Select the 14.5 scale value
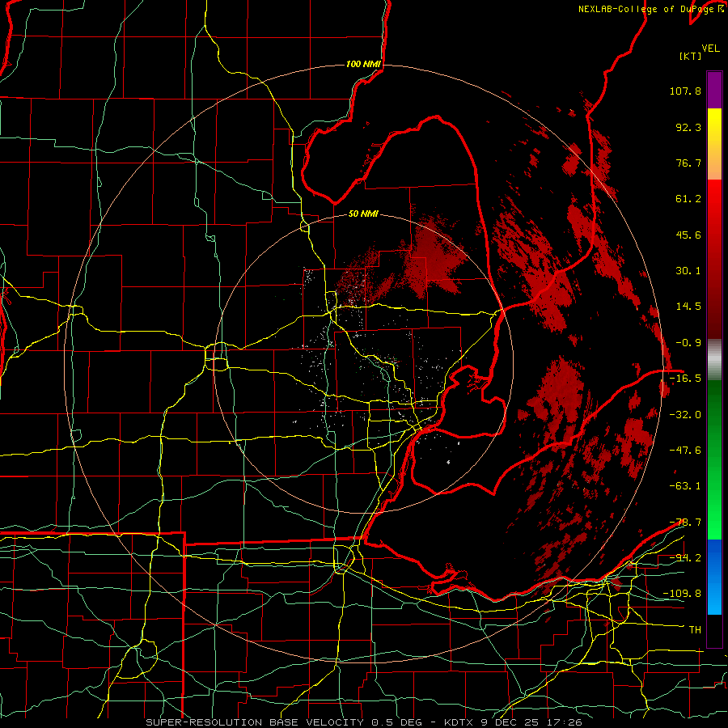Screen dimensions: 728x728 [688, 307]
